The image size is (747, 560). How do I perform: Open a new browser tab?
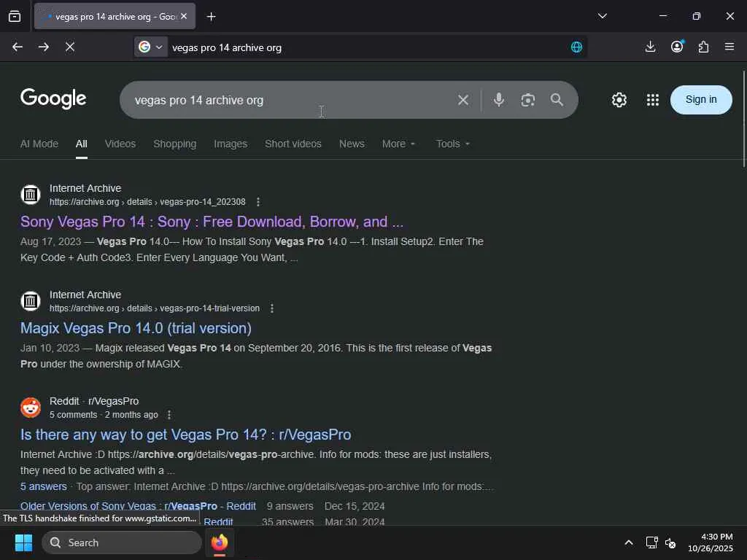pos(211,17)
